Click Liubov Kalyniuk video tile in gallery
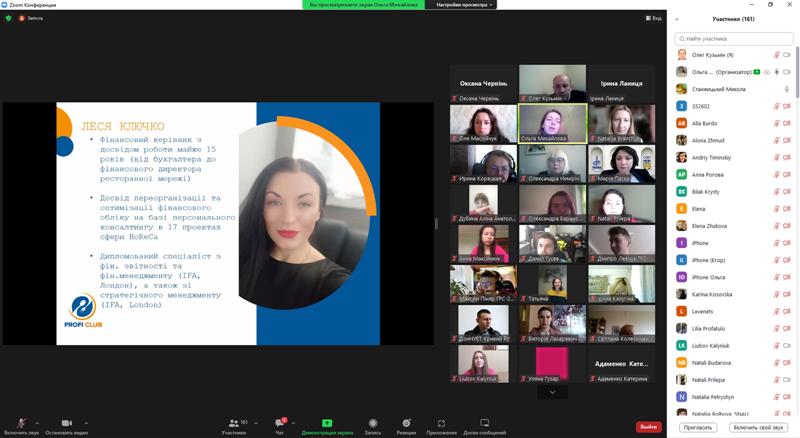The image size is (800, 438). pyautogui.click(x=483, y=364)
